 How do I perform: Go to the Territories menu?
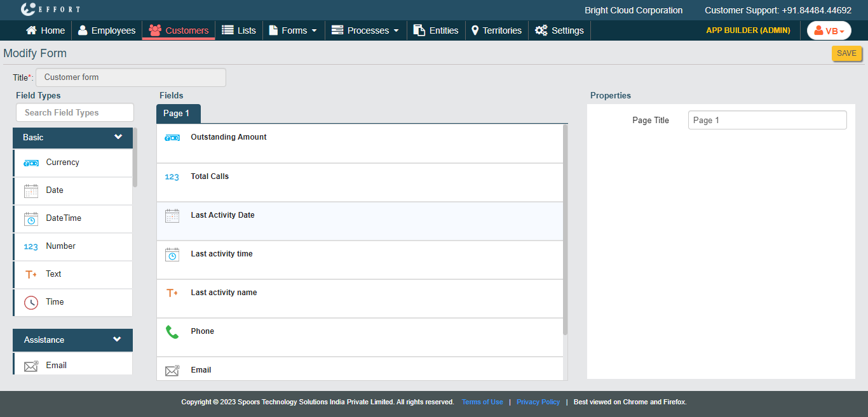coord(496,30)
